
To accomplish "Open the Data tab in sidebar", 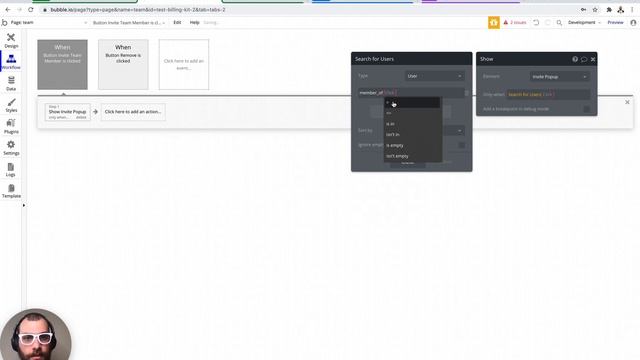I will coord(11,83).
